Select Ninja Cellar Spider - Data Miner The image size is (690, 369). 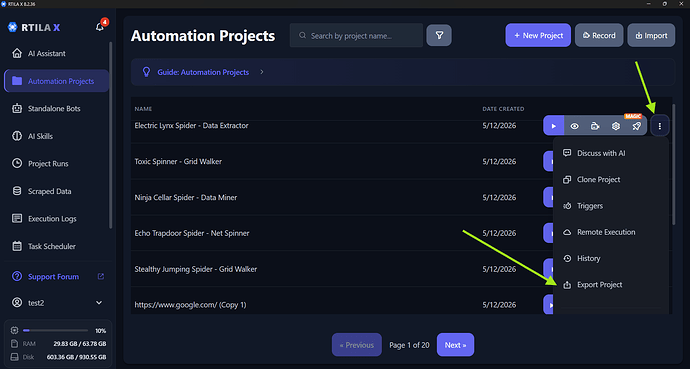pyautogui.click(x=186, y=197)
